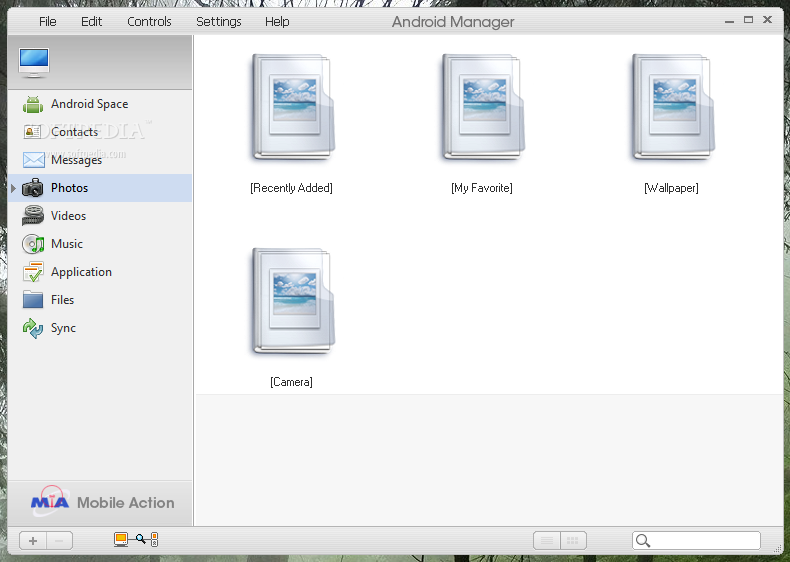Screen dimensions: 790x562
Task: Open the Recently Added photo album
Action: 293,107
